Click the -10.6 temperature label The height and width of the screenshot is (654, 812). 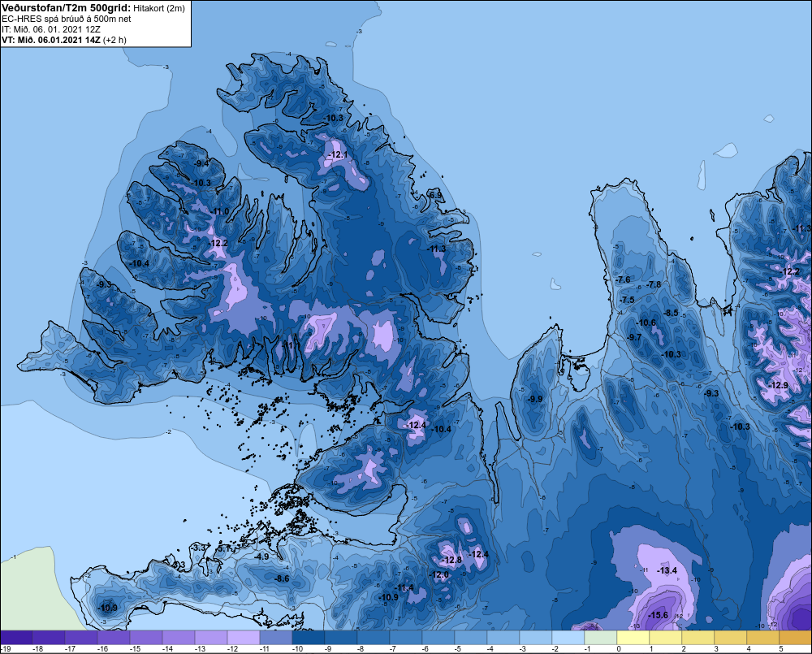click(x=646, y=323)
